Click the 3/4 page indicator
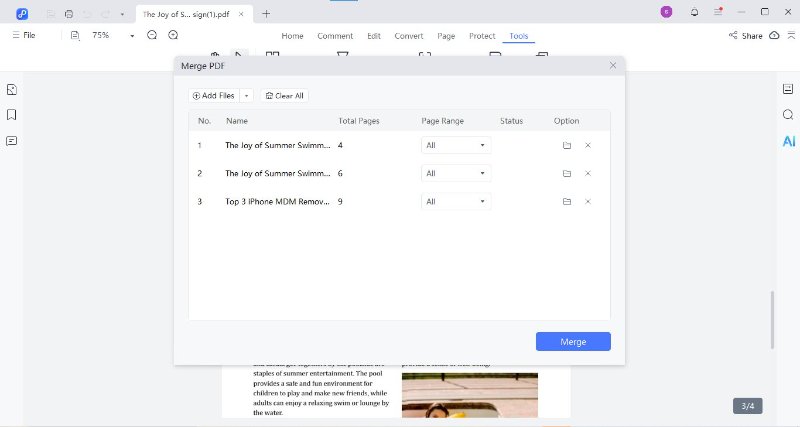800x427 pixels. click(x=747, y=406)
